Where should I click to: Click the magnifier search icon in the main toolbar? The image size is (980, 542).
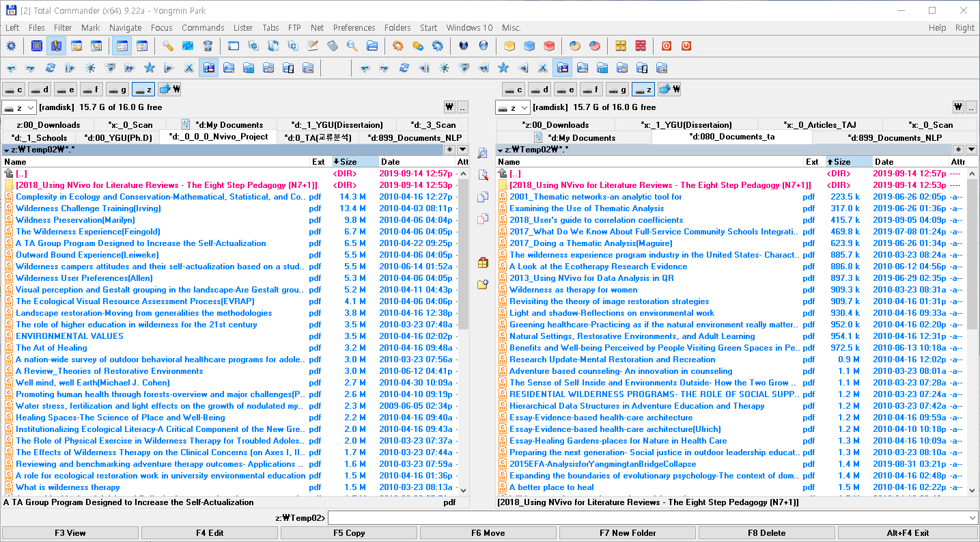coord(352,46)
